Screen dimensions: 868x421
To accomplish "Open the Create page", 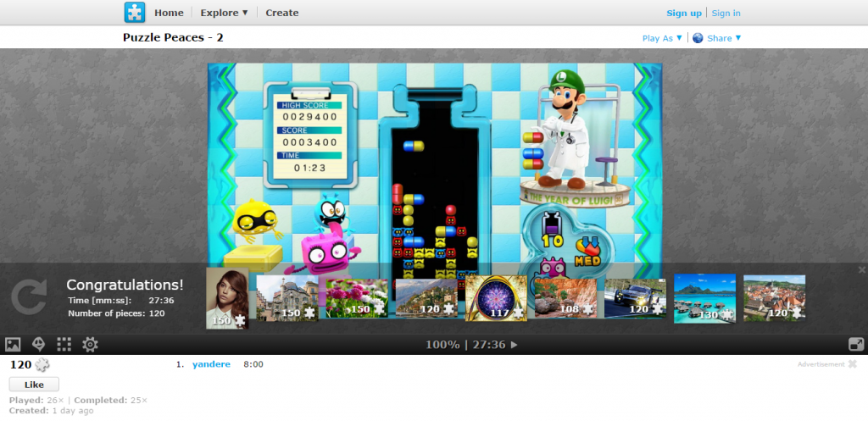I will coord(281,13).
